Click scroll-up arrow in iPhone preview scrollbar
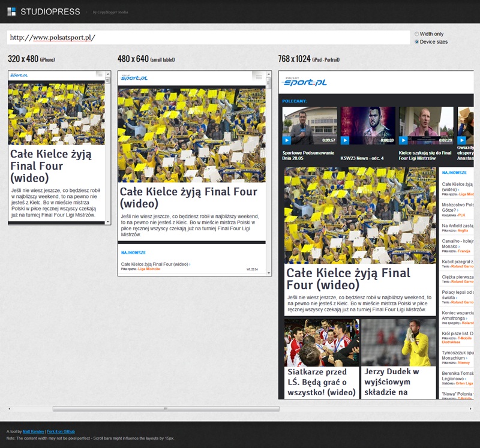This screenshot has width=480, height=448. coord(108,74)
